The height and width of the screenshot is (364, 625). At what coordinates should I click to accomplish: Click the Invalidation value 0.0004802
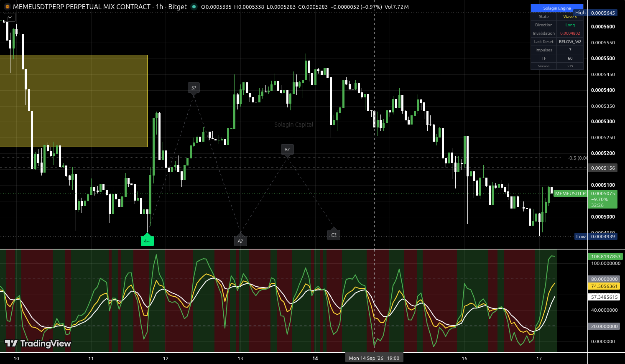coord(570,33)
